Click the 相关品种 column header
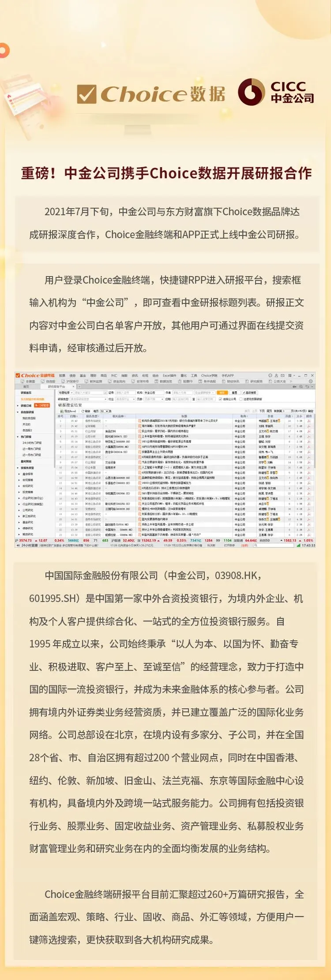The width and height of the screenshot is (331, 980). [x=119, y=416]
